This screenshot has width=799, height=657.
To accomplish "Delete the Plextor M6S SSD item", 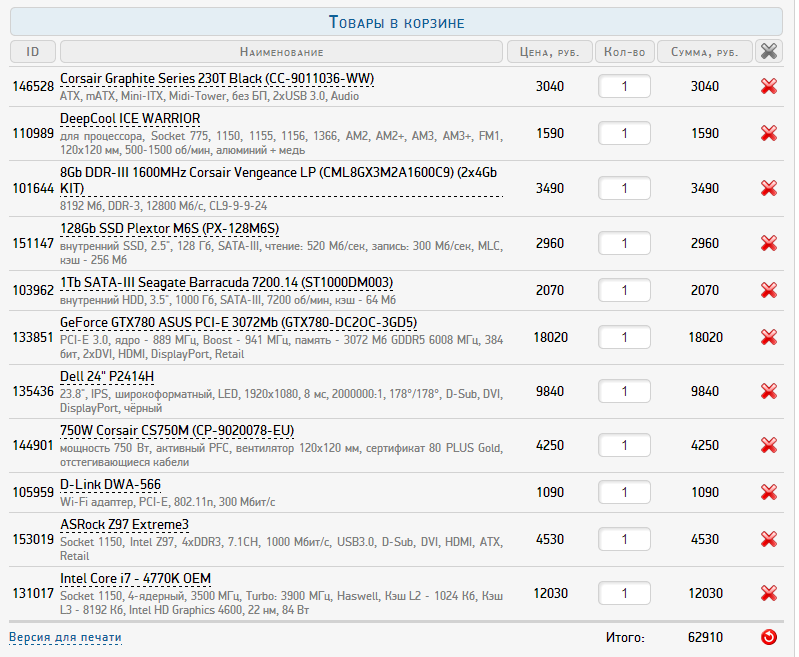I will pyautogui.click(x=768, y=243).
